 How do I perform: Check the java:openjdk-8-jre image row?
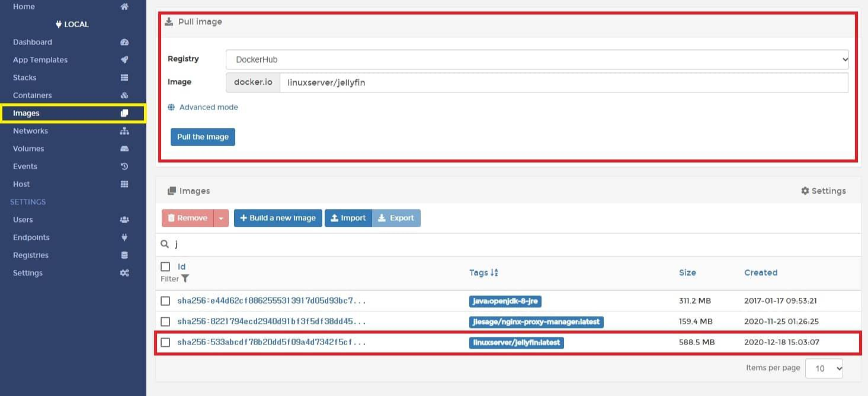(165, 301)
